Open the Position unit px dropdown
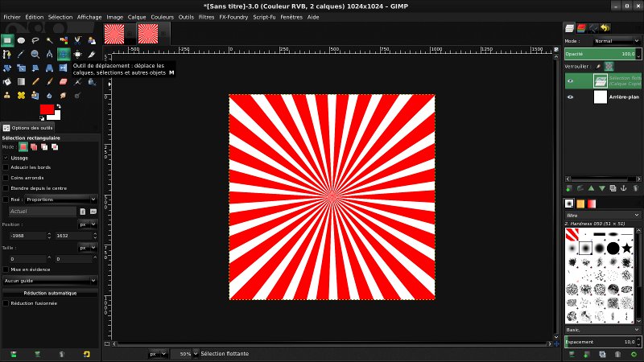644x362 pixels. (x=88, y=224)
